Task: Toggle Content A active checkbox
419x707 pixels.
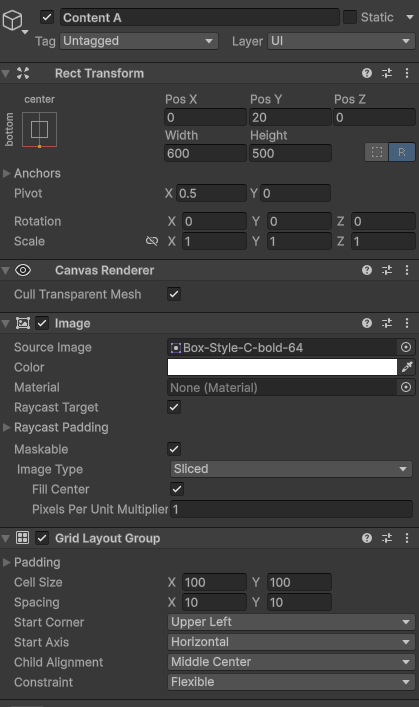Action: (x=47, y=18)
